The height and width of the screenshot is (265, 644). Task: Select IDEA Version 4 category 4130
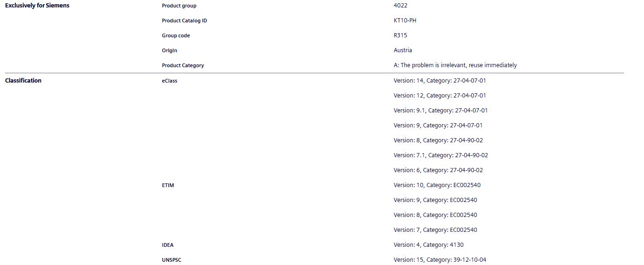428,245
